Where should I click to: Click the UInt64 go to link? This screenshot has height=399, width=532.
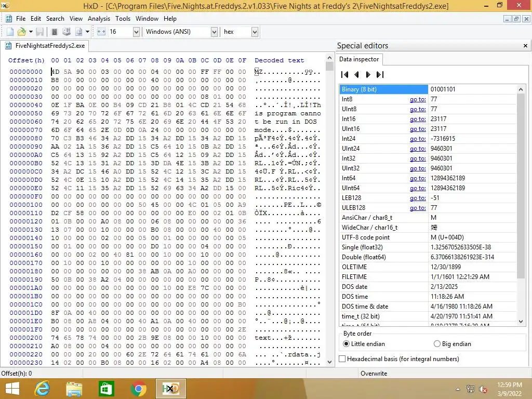pyautogui.click(x=418, y=188)
